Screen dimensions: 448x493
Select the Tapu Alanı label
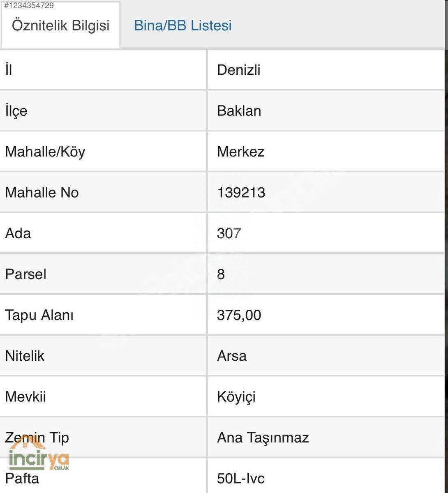click(x=39, y=315)
